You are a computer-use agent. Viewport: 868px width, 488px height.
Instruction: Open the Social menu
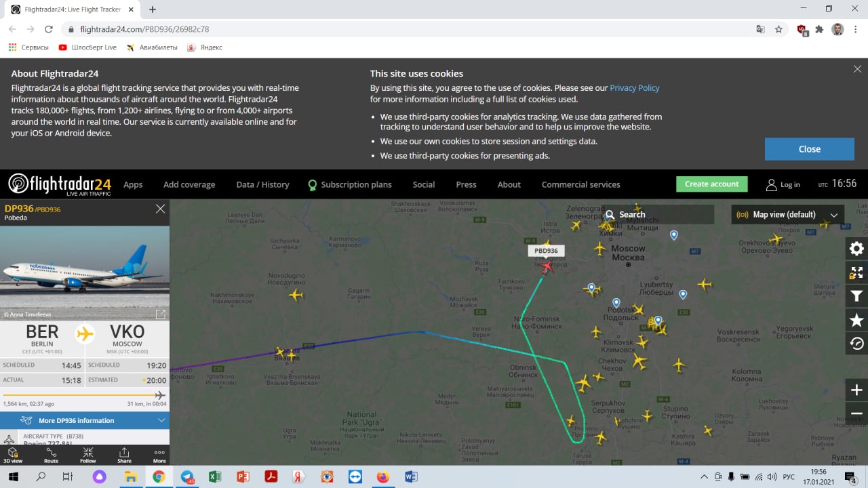point(424,184)
